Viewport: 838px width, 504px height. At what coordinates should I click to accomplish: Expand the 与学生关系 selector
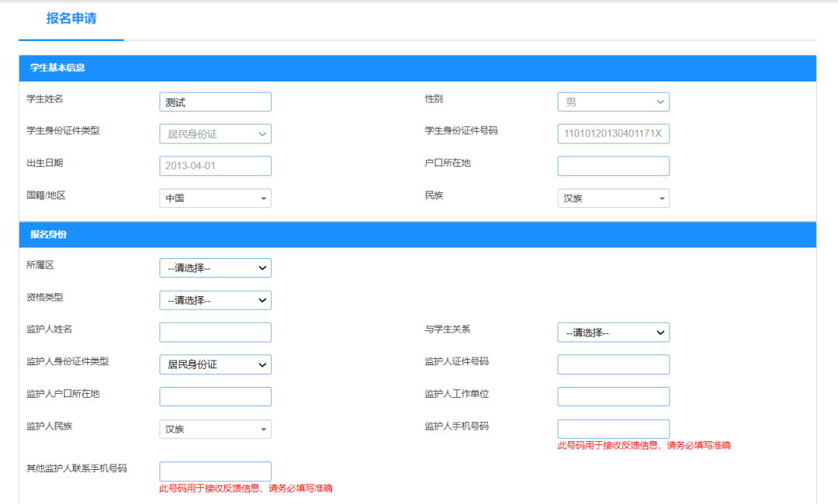(613, 332)
